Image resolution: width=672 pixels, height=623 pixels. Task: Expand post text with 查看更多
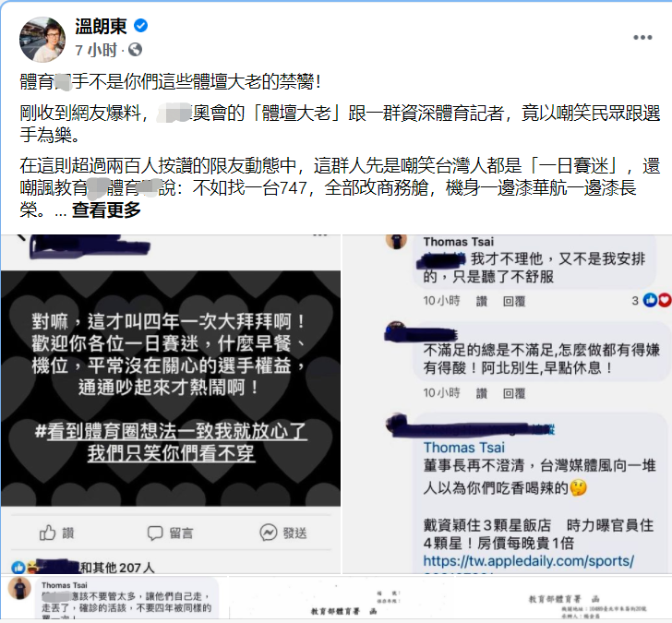click(x=106, y=210)
